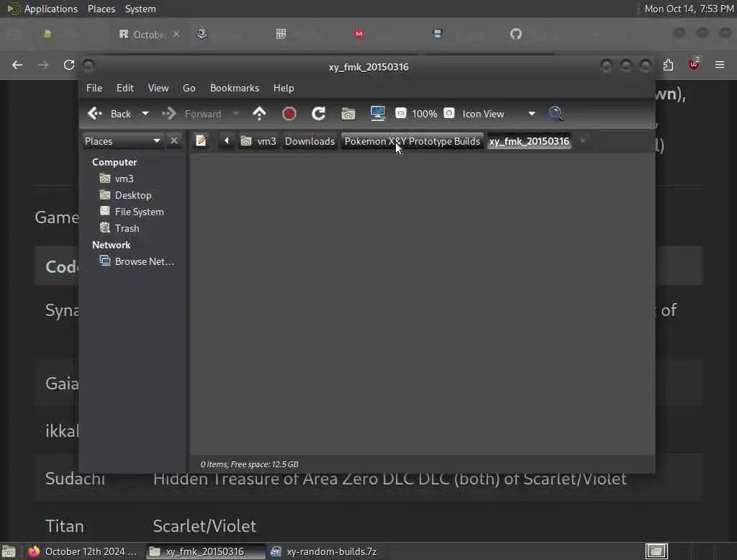The image size is (737, 560).
Task: Switch to the browser tab with GitHub icon
Action: coord(515,35)
